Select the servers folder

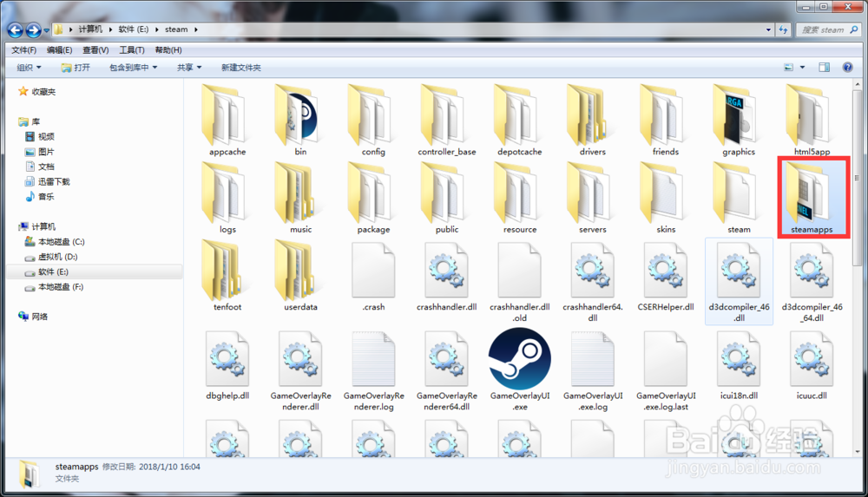pyautogui.click(x=592, y=198)
